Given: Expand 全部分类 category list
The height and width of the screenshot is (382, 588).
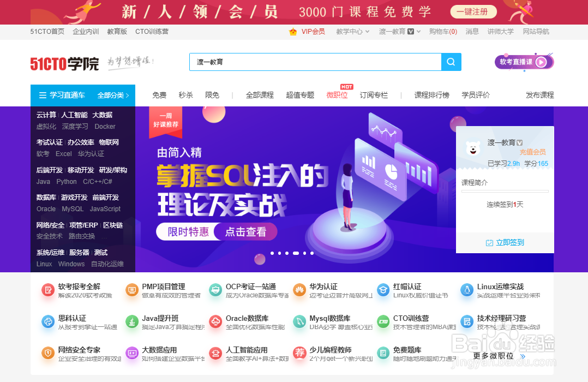Looking at the screenshot, I should [x=113, y=95].
